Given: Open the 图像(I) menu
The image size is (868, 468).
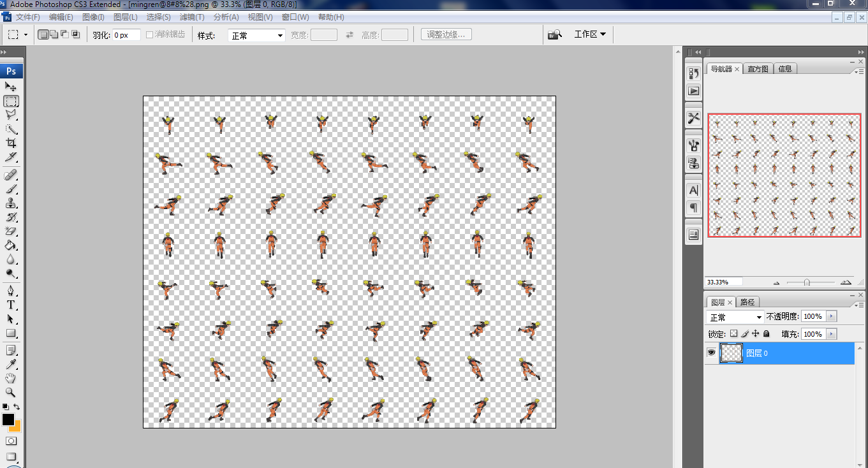Looking at the screenshot, I should tap(93, 17).
